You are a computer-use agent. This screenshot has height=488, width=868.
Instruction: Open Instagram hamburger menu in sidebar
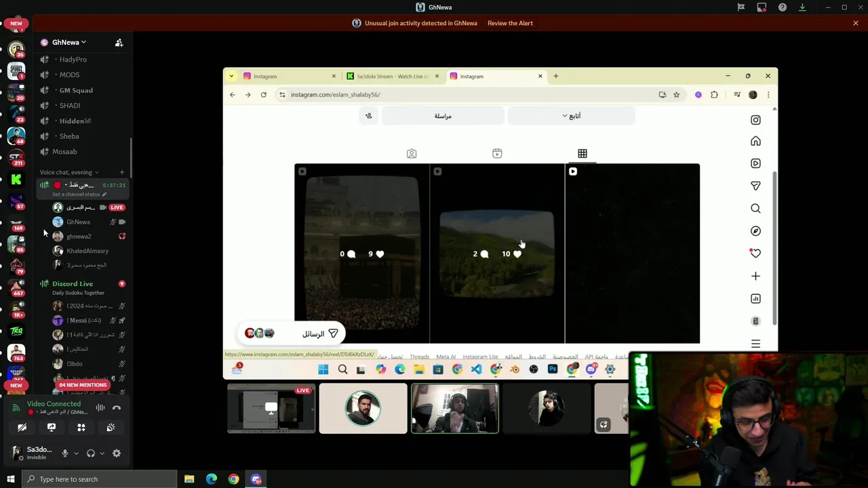point(755,344)
